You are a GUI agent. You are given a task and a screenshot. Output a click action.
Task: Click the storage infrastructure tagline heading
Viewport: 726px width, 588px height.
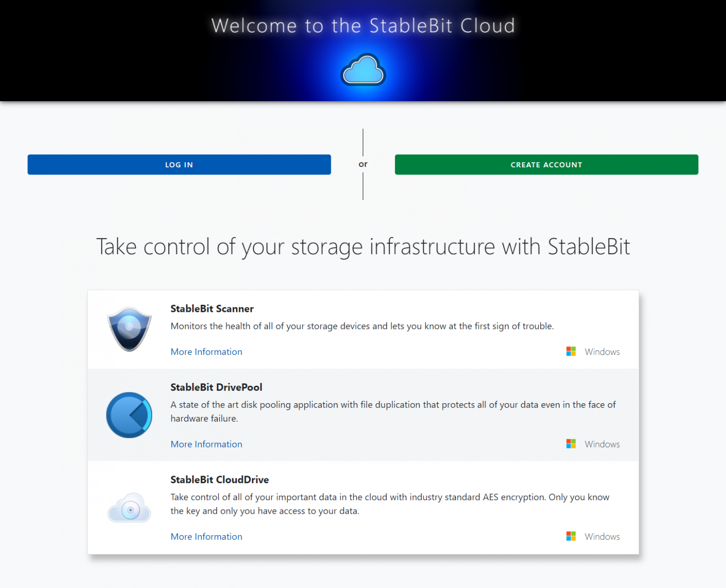(x=363, y=246)
